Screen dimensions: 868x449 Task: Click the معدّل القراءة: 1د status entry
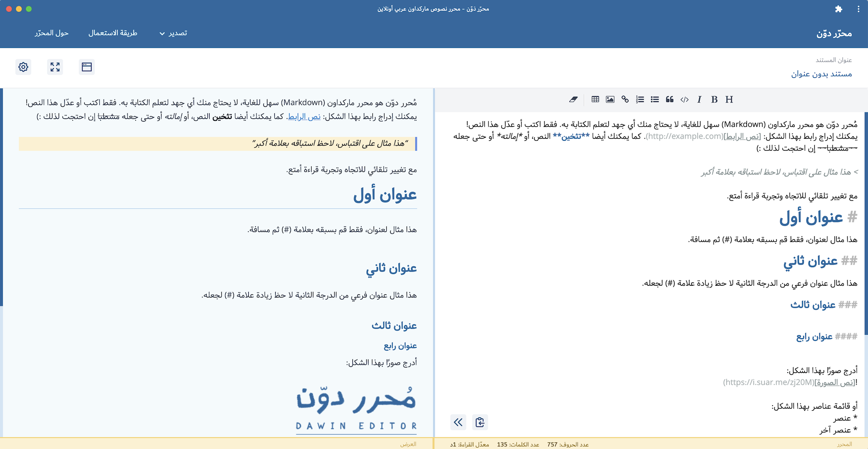(x=470, y=444)
